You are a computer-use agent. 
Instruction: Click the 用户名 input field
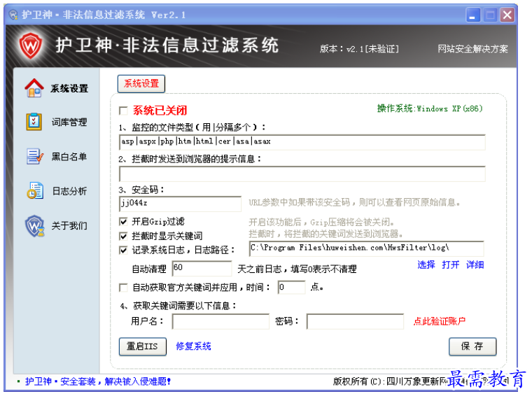click(220, 321)
